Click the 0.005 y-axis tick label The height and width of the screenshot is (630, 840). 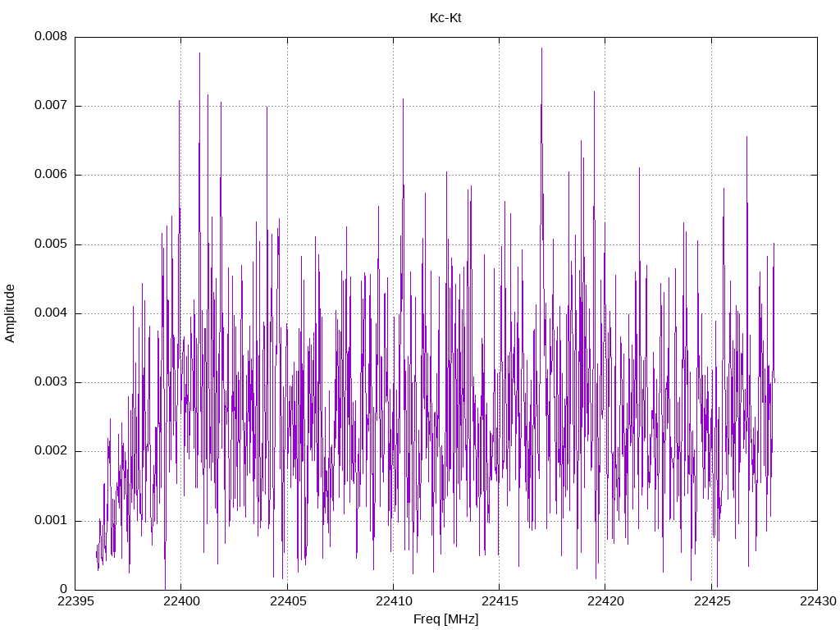coord(51,244)
